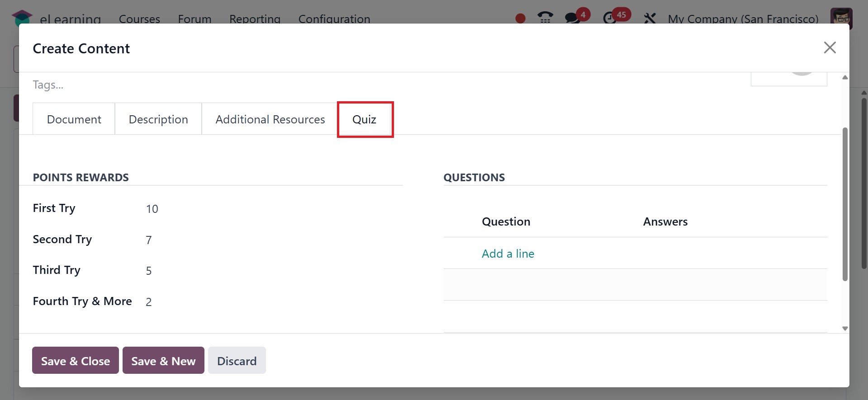Close the Create Content dialog

coord(830,47)
